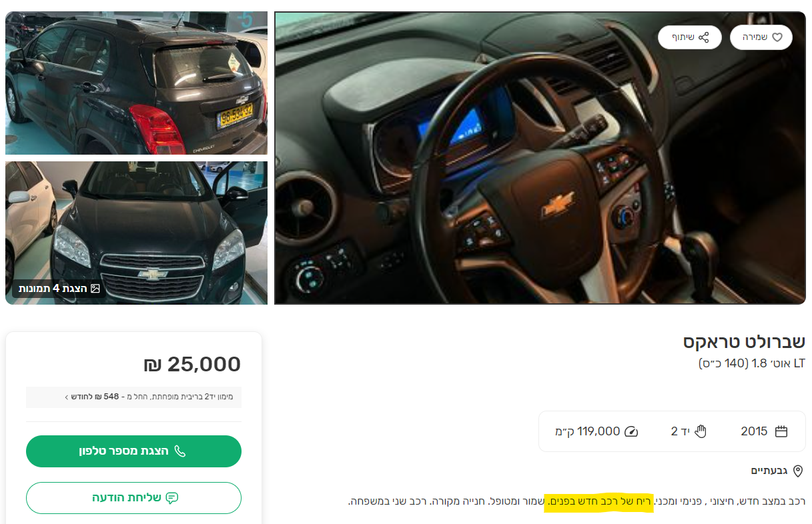Screen dimensions: 812x524
Task: Click the 2015 model year value
Action: (x=754, y=431)
